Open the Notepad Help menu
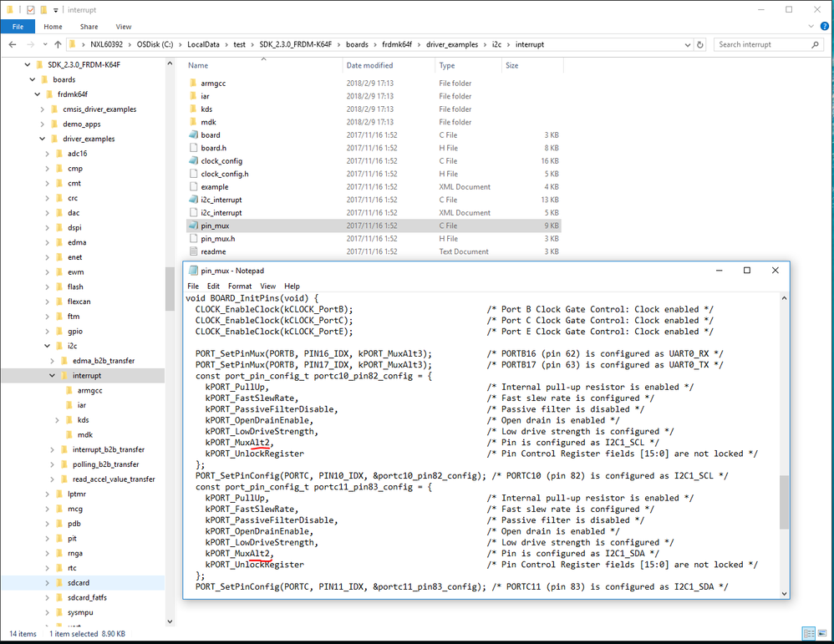The width and height of the screenshot is (834, 644). coord(292,287)
